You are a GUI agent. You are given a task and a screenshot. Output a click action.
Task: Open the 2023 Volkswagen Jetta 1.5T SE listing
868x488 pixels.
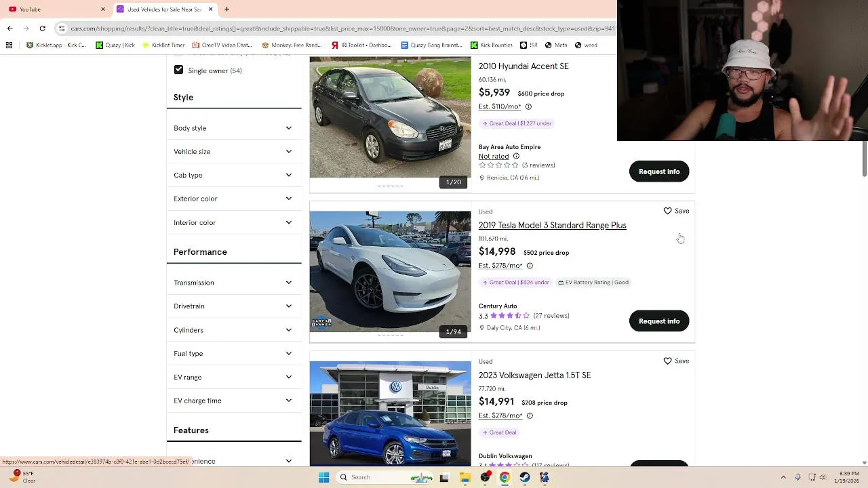coord(534,375)
